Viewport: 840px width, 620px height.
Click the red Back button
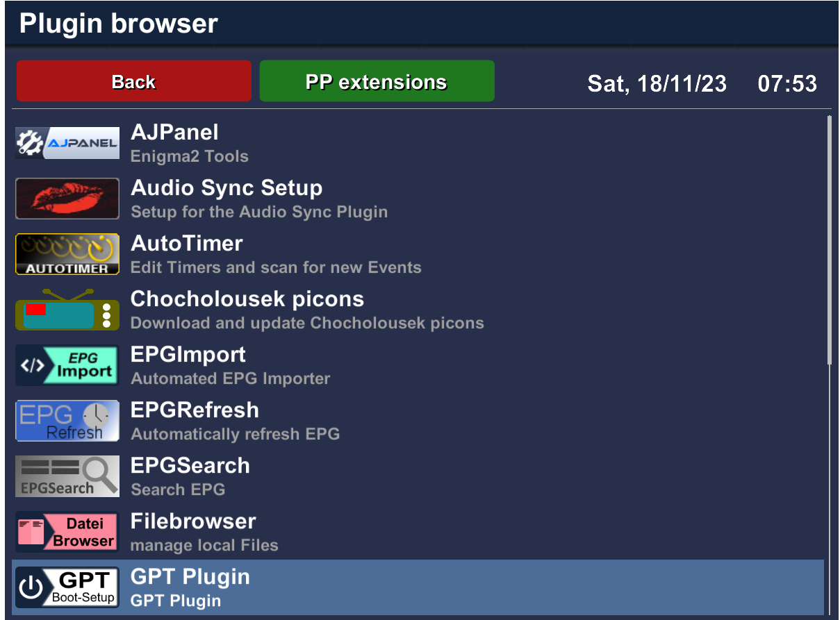tap(133, 81)
